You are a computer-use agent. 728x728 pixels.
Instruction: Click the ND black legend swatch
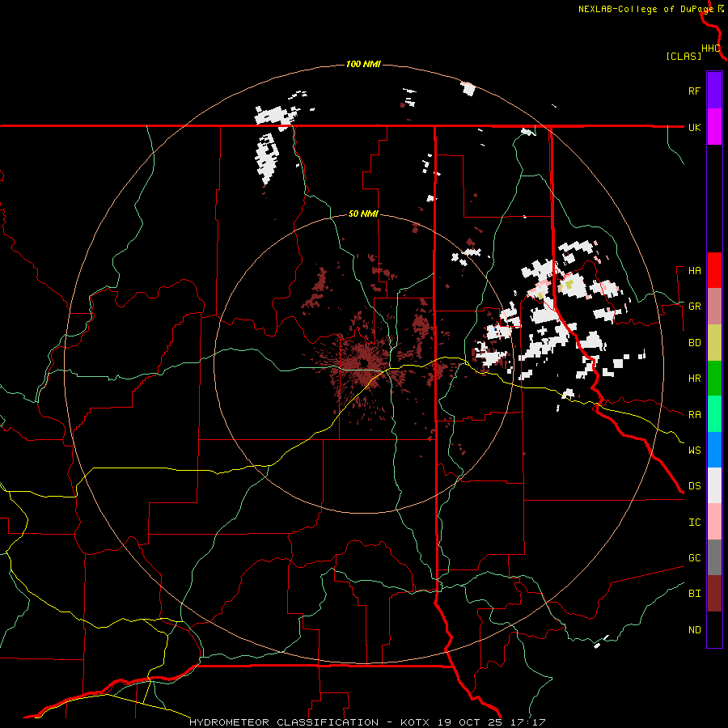[x=714, y=629]
